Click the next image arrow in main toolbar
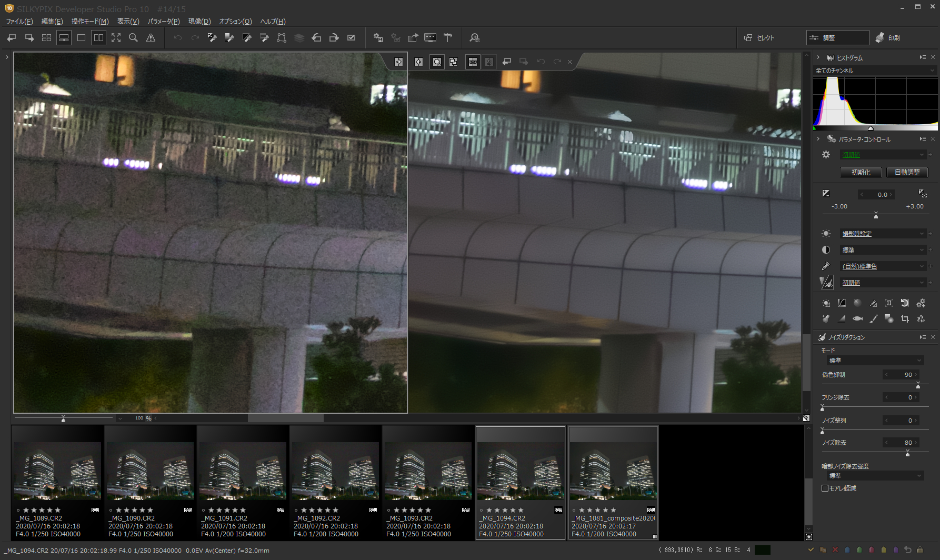The image size is (940, 560). point(29,38)
